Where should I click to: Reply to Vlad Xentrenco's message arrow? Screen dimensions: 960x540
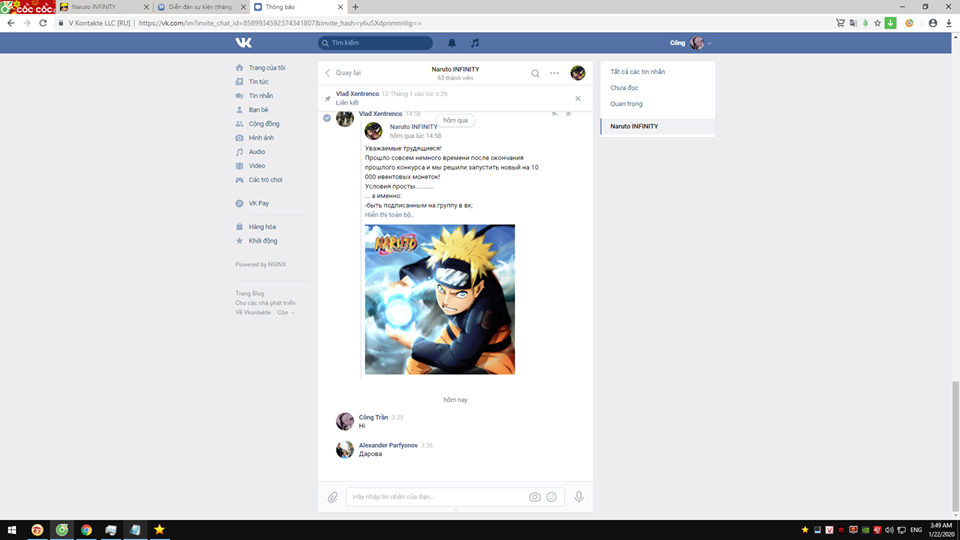pos(555,114)
